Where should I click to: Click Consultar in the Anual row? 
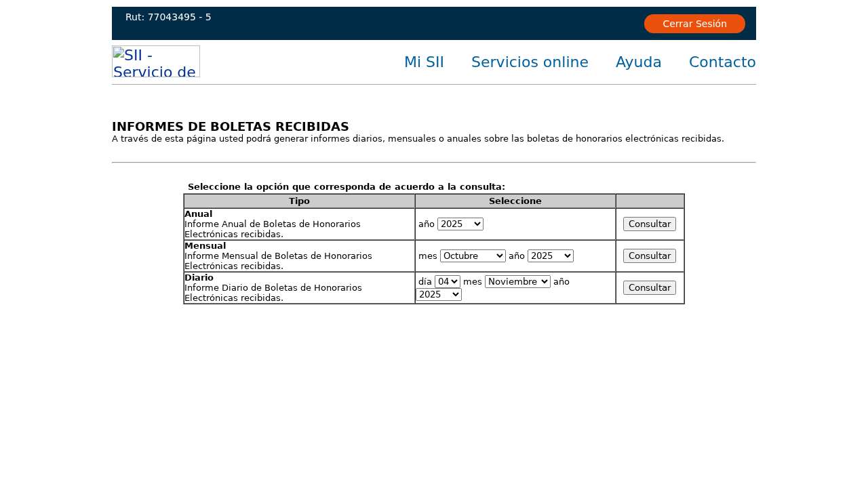649,224
